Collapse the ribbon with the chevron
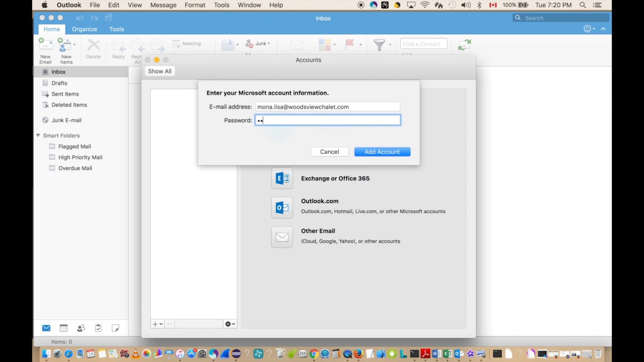Viewport: 644px width, 362px height. click(603, 29)
